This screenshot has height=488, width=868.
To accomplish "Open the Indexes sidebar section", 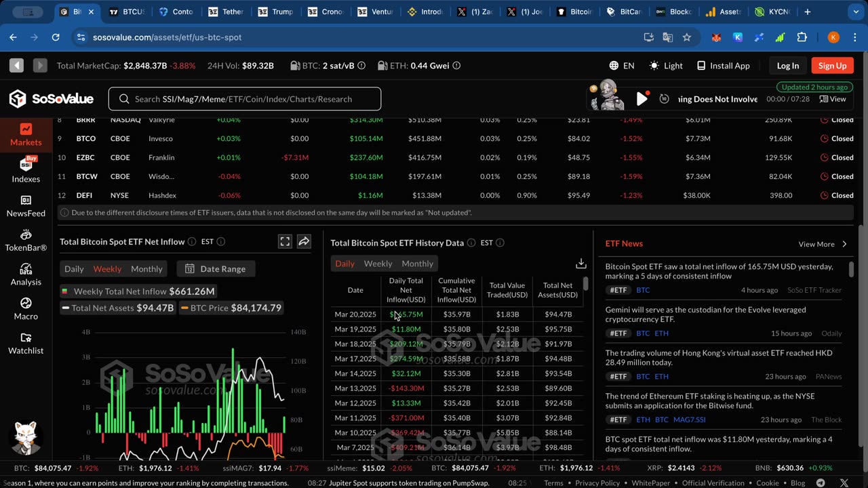I will point(26,170).
